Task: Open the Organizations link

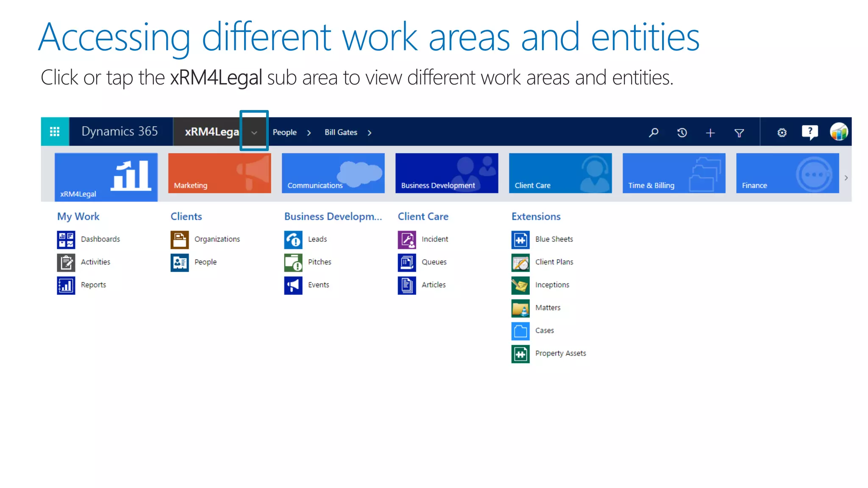Action: click(x=217, y=239)
